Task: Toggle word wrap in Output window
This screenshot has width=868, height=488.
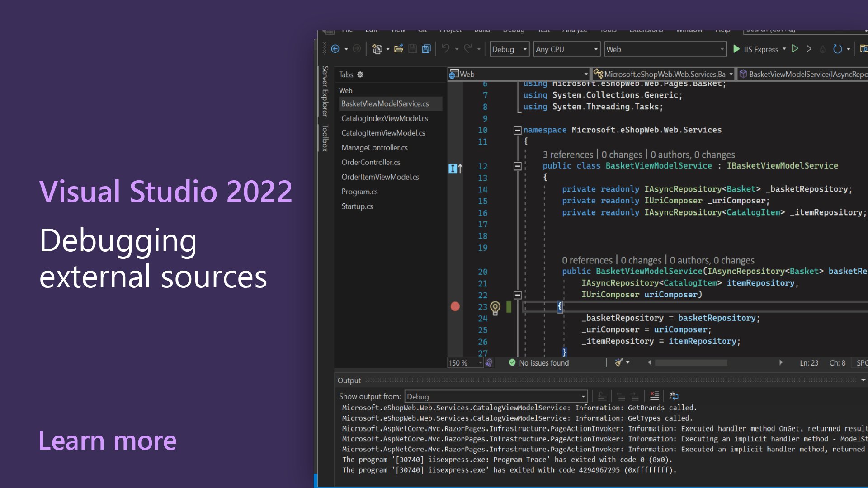Action: 674,396
